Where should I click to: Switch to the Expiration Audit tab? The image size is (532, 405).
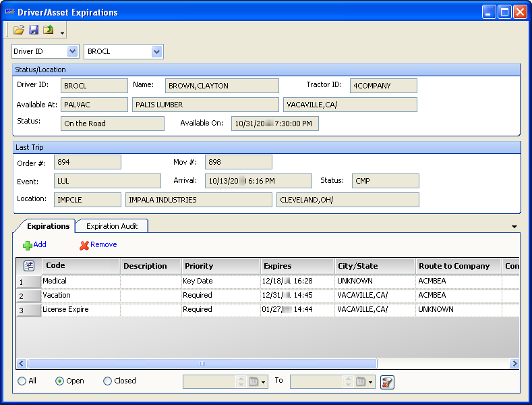pos(112,226)
